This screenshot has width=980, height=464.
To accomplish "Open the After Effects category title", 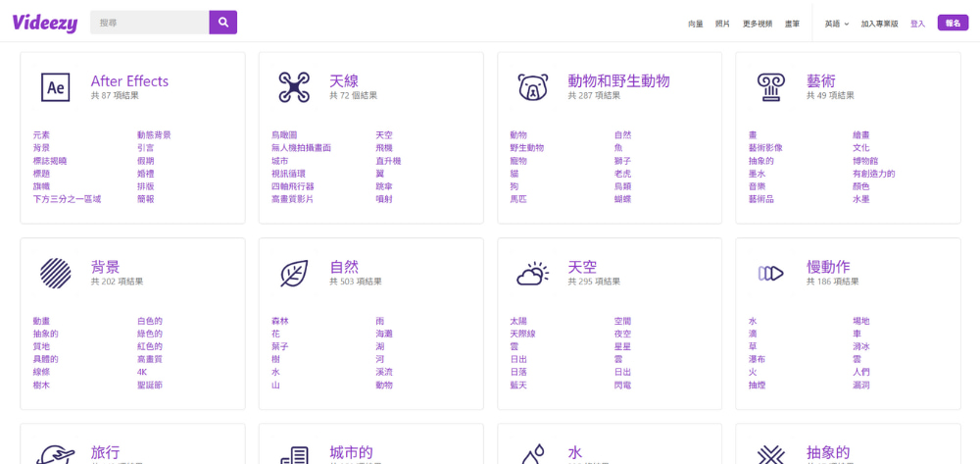I will click(129, 81).
